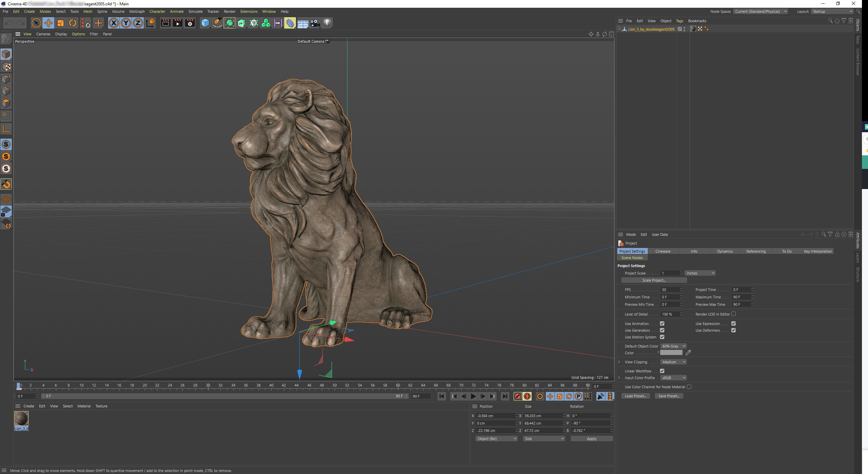Play the animation forwards
The height and width of the screenshot is (474, 868).
coord(473,397)
